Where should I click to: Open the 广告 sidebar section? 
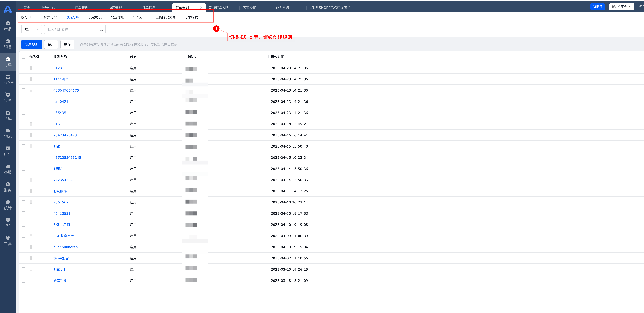[x=8, y=151]
